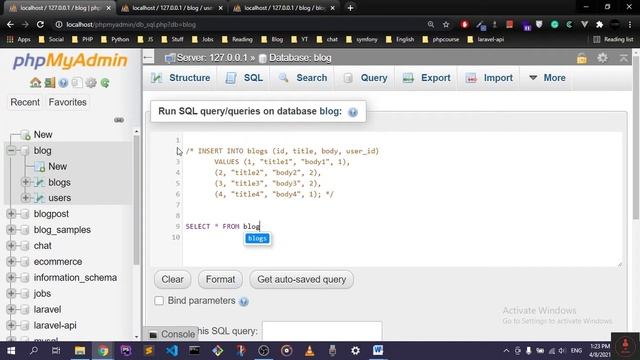The width and height of the screenshot is (640, 360).
Task: Collapse the blog database tree node
Action: click(11, 151)
